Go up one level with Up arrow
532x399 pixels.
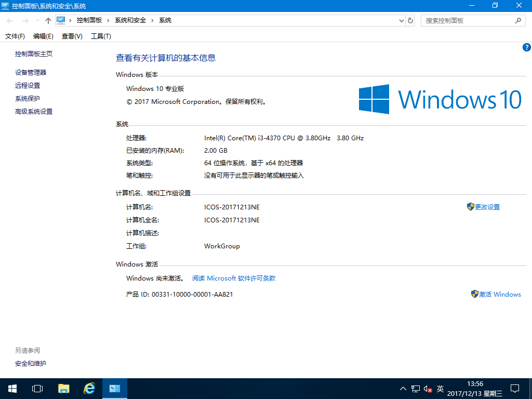[x=48, y=21]
